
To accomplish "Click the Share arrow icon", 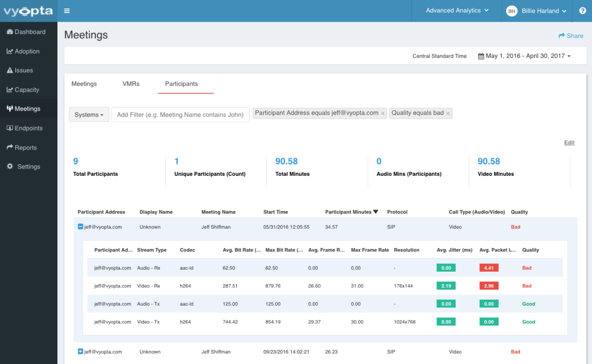I will pyautogui.click(x=562, y=36).
